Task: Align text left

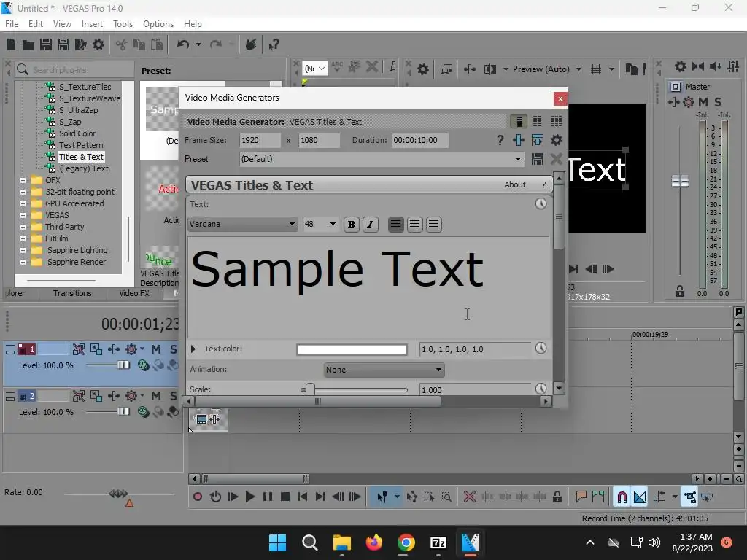Action: pos(395,225)
